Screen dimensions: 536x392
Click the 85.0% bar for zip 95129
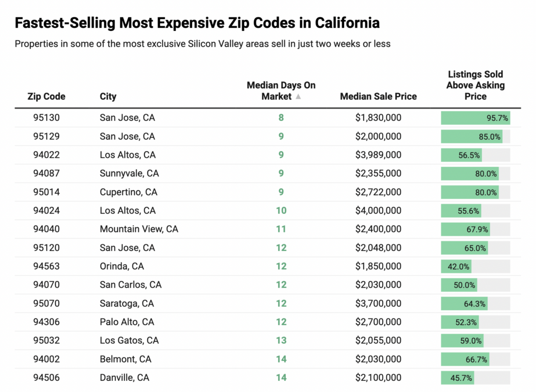[472, 137]
